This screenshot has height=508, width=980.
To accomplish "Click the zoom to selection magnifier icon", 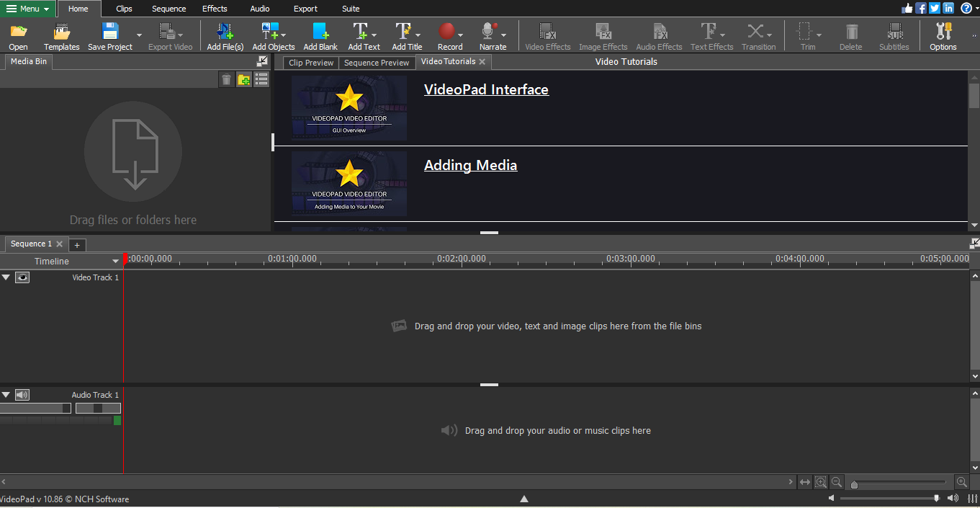I will tap(821, 482).
